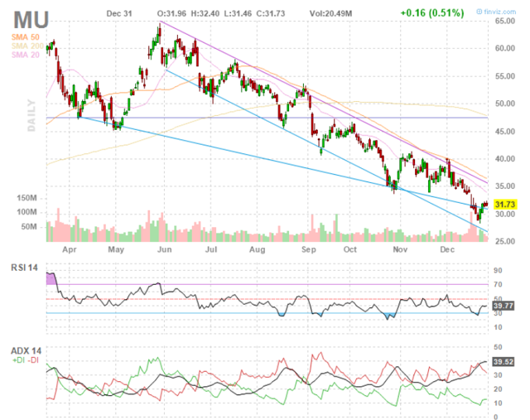Click the Aug month label
The width and height of the screenshot is (530, 420).
point(258,250)
